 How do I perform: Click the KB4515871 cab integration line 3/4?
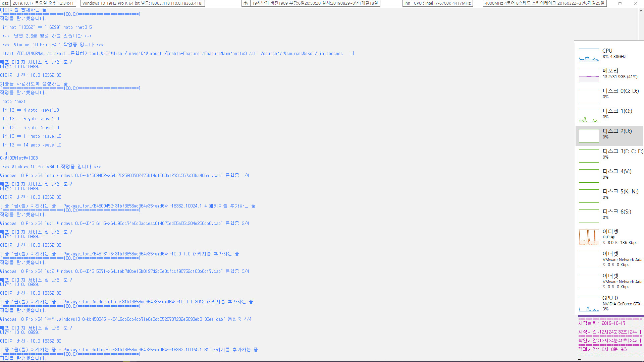tap(124, 271)
